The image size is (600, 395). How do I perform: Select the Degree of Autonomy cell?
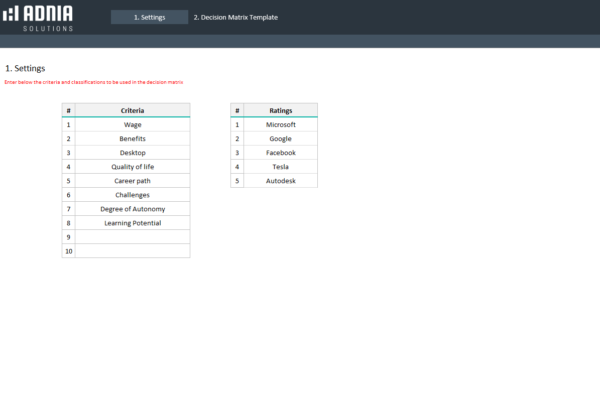[132, 209]
